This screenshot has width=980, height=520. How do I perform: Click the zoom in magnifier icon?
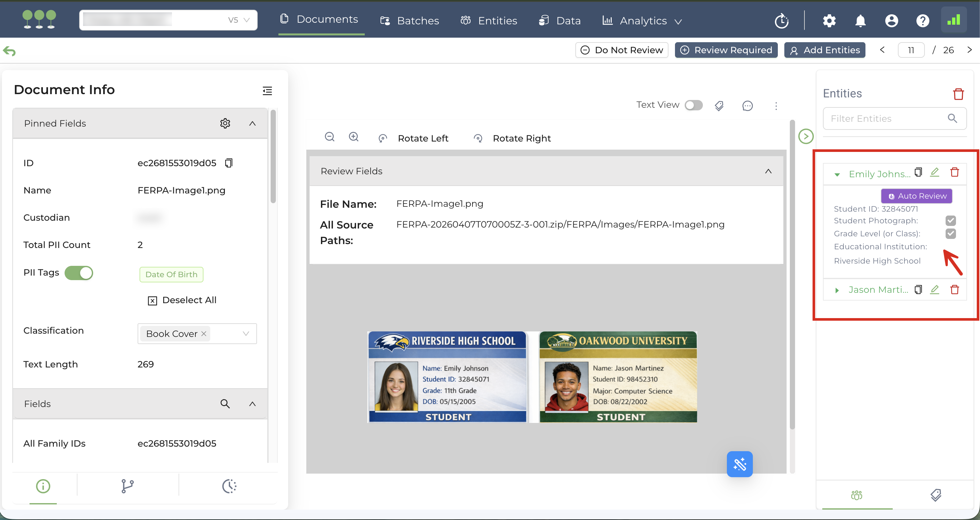coord(353,137)
